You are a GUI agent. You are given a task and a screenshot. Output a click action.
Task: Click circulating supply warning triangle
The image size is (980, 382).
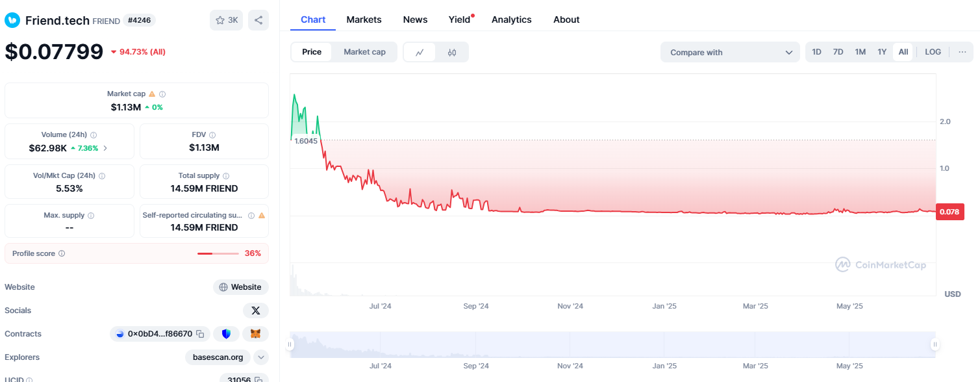(x=262, y=216)
